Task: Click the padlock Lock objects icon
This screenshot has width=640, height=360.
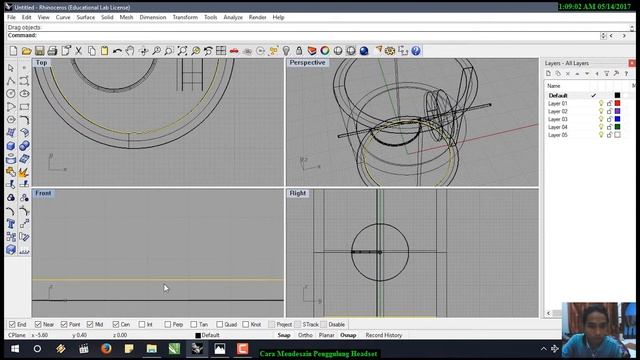Action: (299, 51)
